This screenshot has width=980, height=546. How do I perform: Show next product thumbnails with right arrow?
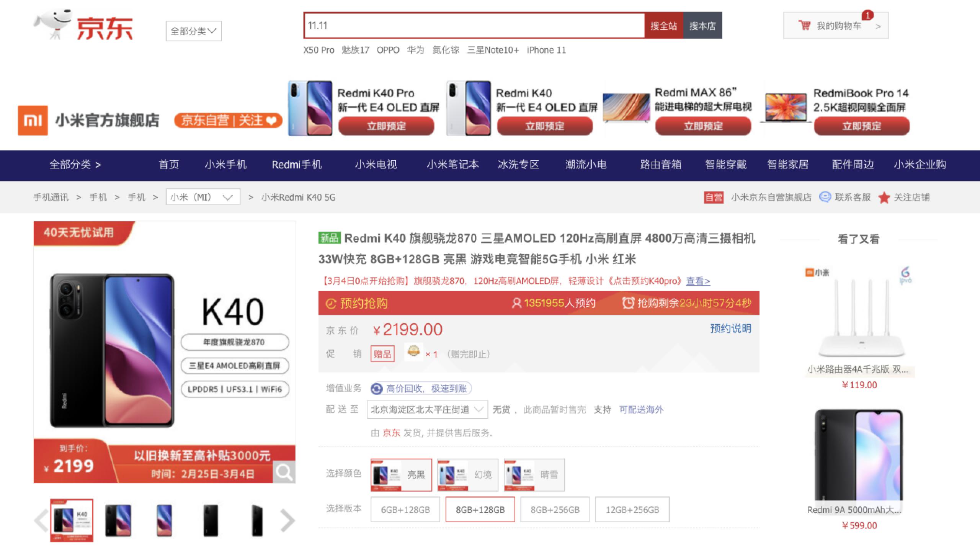287,520
